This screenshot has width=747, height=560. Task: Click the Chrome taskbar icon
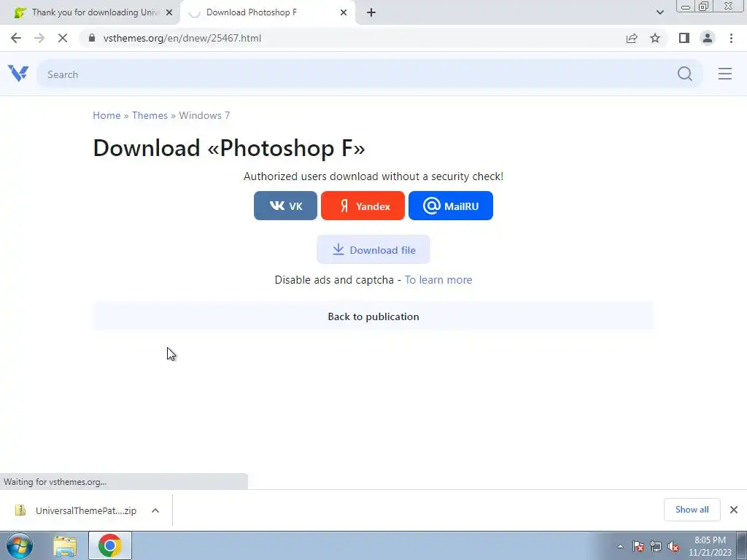point(109,545)
